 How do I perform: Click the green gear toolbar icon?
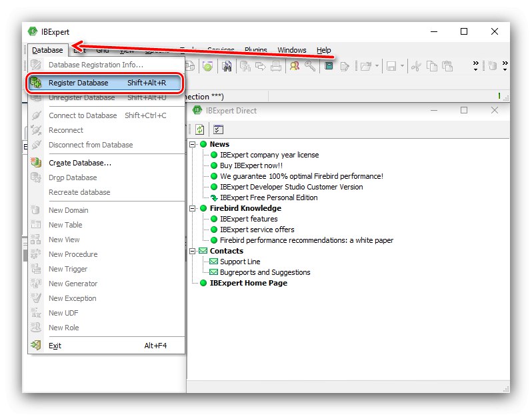tap(207, 66)
